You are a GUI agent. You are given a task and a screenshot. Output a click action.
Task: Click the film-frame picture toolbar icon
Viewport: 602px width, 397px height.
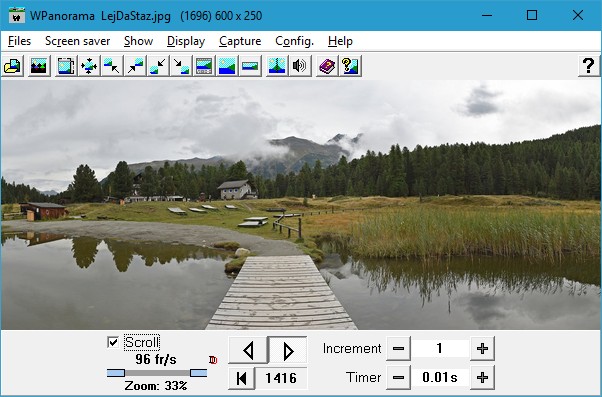tap(66, 66)
